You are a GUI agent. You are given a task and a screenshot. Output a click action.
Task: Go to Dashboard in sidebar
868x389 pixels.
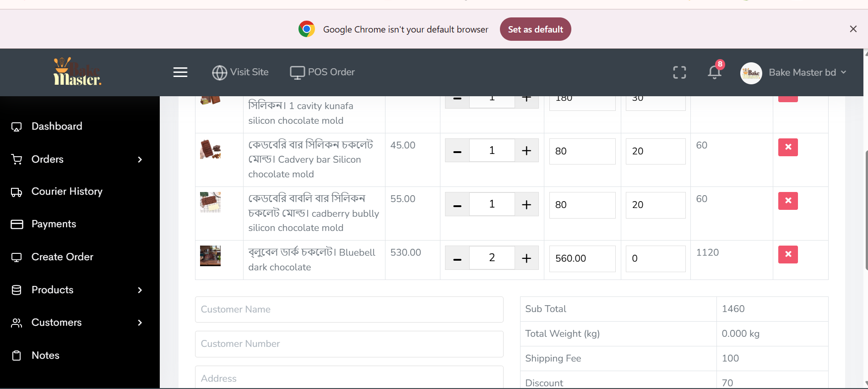tap(57, 126)
